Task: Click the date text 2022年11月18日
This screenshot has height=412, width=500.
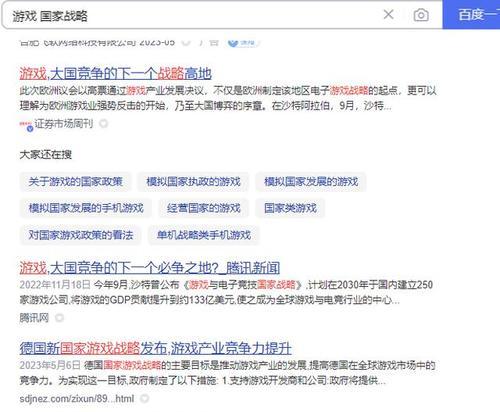Action: pyautogui.click(x=55, y=285)
